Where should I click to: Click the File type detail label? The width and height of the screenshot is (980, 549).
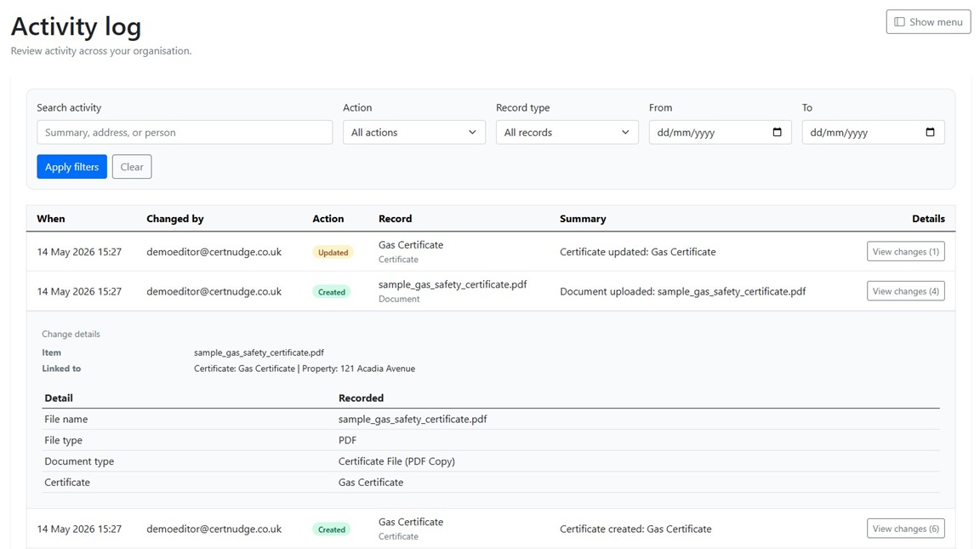63,440
